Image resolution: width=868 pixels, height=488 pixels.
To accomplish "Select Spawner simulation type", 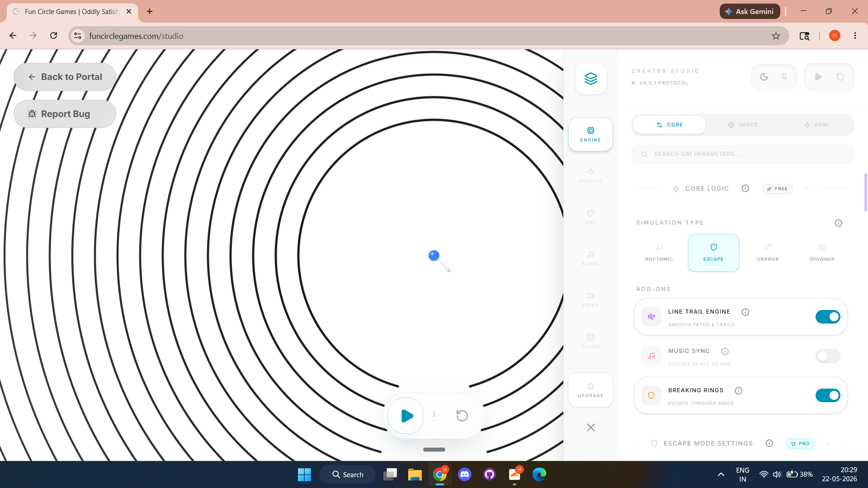I will pyautogui.click(x=822, y=253).
